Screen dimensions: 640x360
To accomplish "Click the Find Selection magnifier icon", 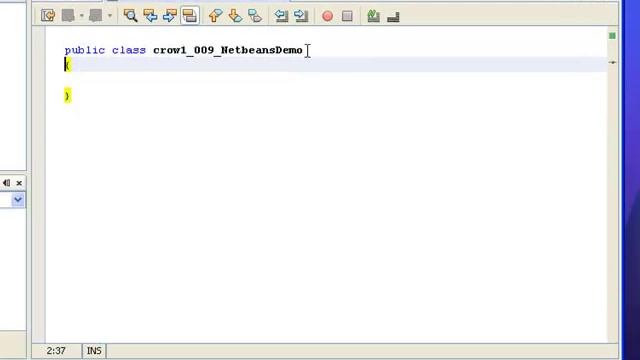I will pyautogui.click(x=131, y=16).
